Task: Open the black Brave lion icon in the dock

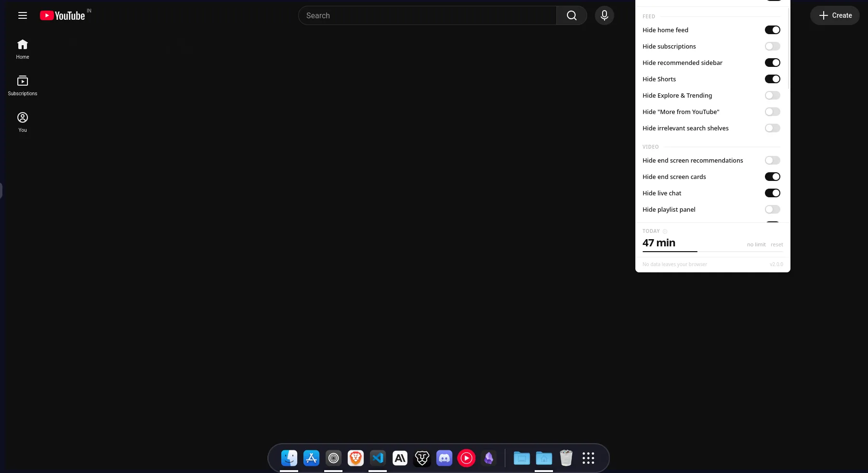Action: tap(422, 458)
